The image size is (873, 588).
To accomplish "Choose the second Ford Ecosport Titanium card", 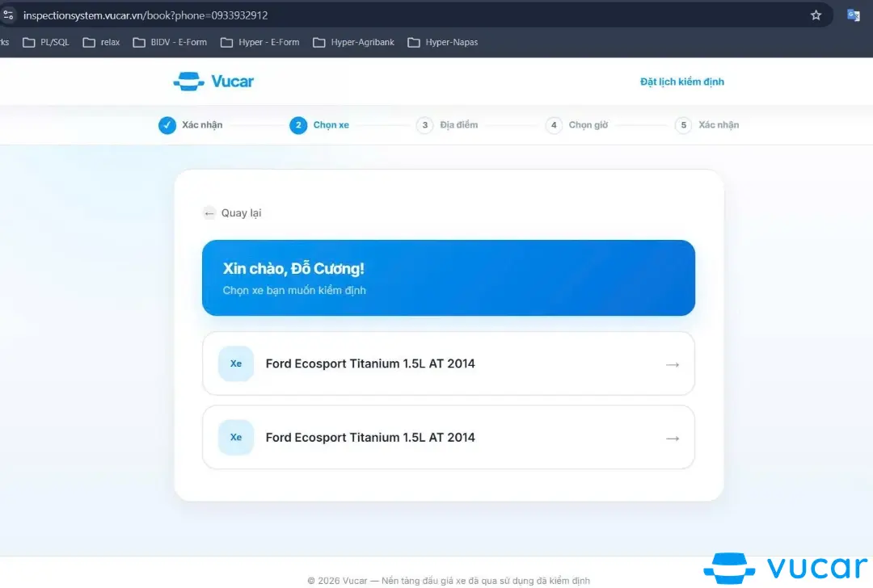I will [448, 437].
